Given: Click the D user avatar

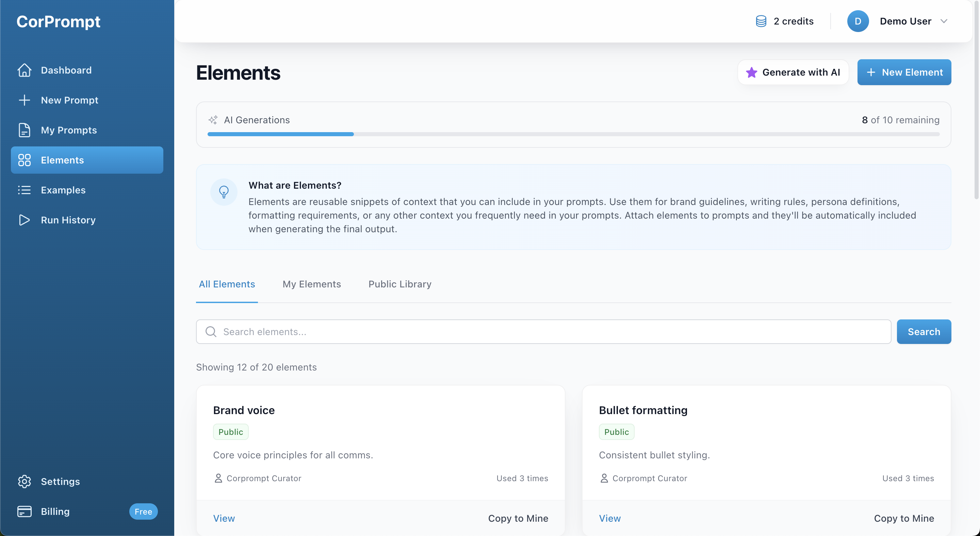Looking at the screenshot, I should pos(857,21).
